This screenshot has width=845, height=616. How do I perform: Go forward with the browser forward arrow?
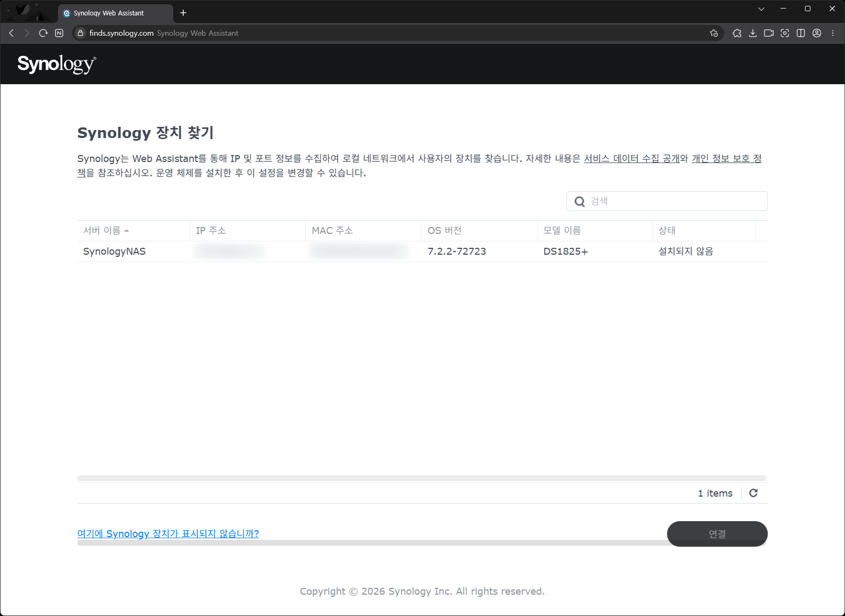click(27, 33)
